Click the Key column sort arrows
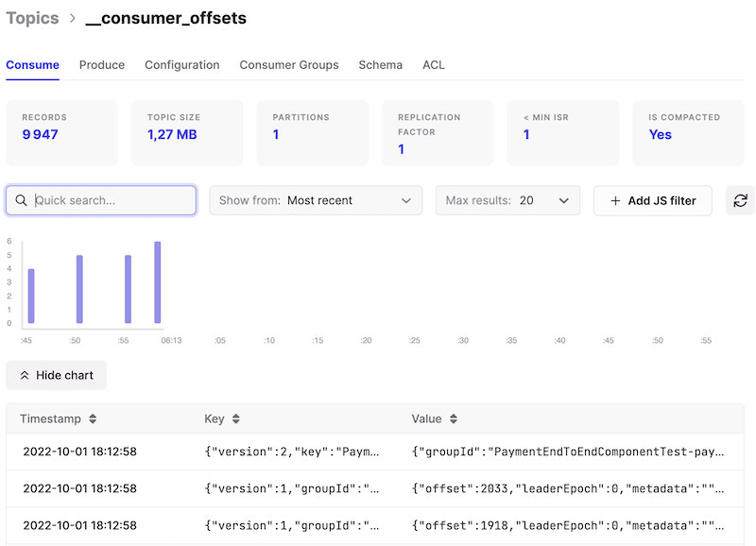Image resolution: width=756 pixels, height=546 pixels. [235, 418]
